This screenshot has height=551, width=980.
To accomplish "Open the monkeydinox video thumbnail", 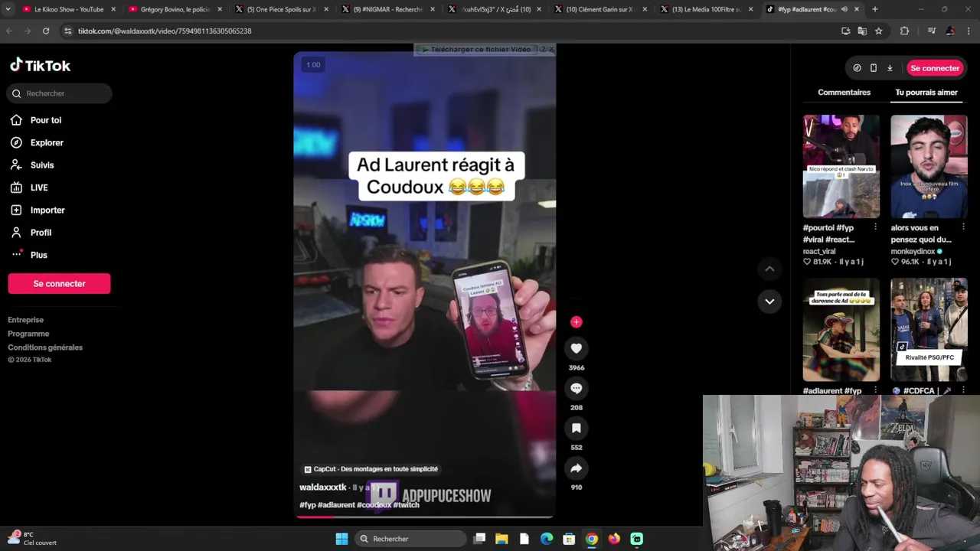I will (x=929, y=167).
